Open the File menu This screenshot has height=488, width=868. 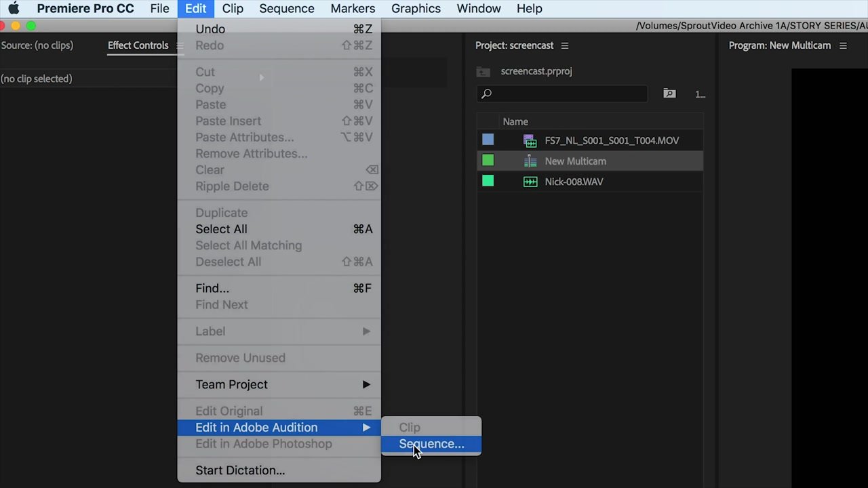pyautogui.click(x=160, y=9)
